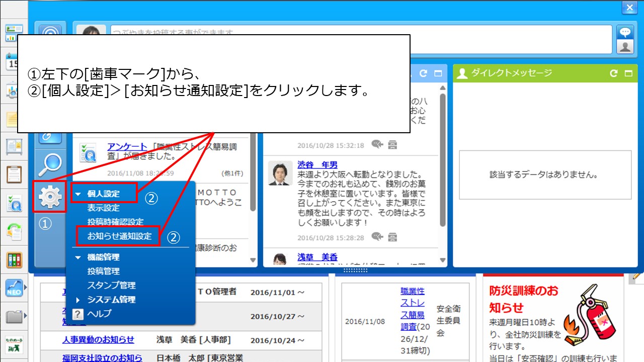Click the gear settings icon in sidebar

(50, 197)
